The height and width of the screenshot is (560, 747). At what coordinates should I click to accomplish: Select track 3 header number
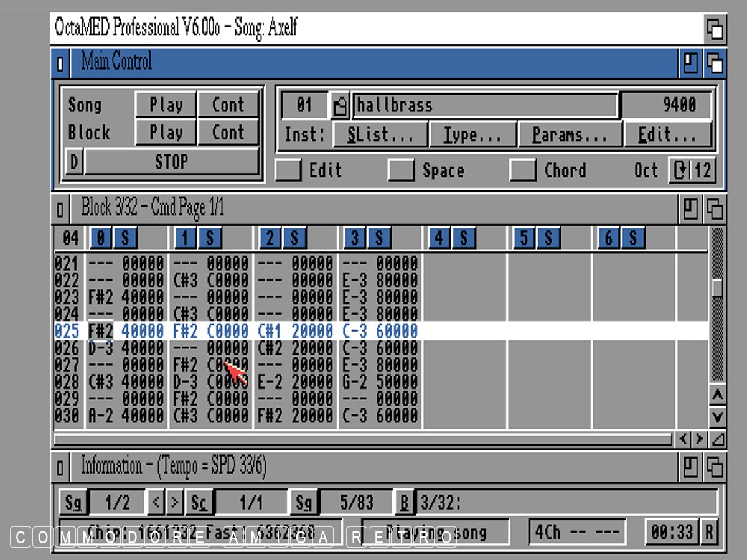(355, 238)
